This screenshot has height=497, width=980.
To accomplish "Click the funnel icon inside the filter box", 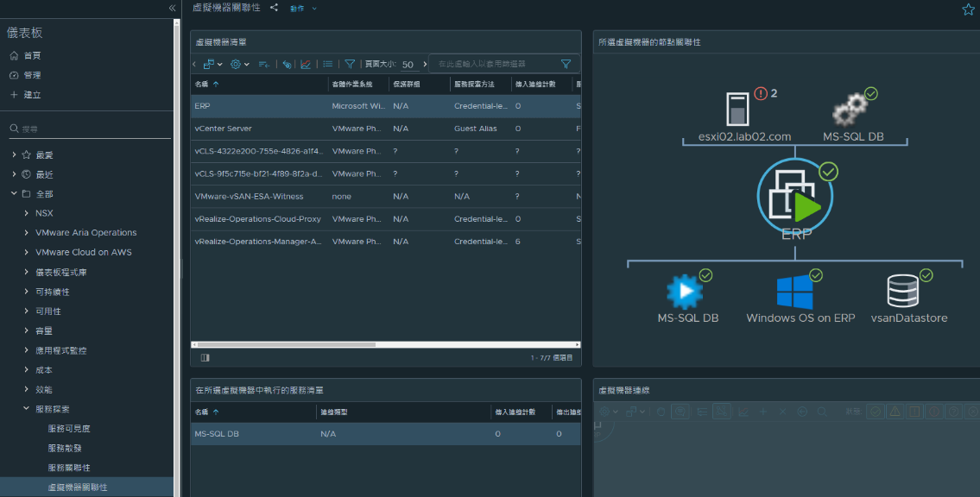I will coord(566,64).
